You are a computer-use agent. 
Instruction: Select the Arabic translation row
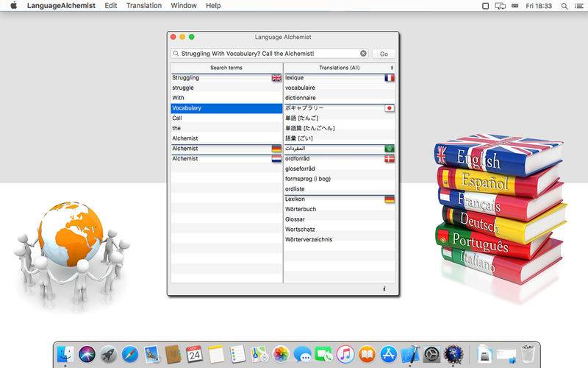tap(340, 149)
